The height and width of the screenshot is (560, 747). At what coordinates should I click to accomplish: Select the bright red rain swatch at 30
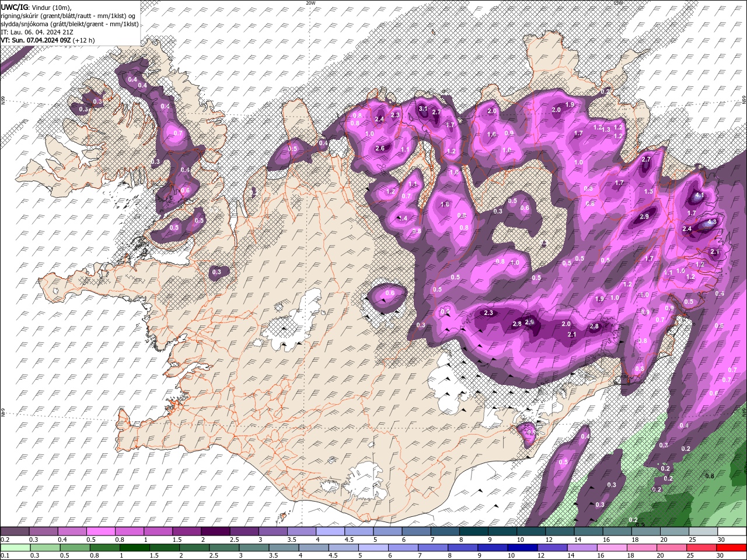point(731,547)
